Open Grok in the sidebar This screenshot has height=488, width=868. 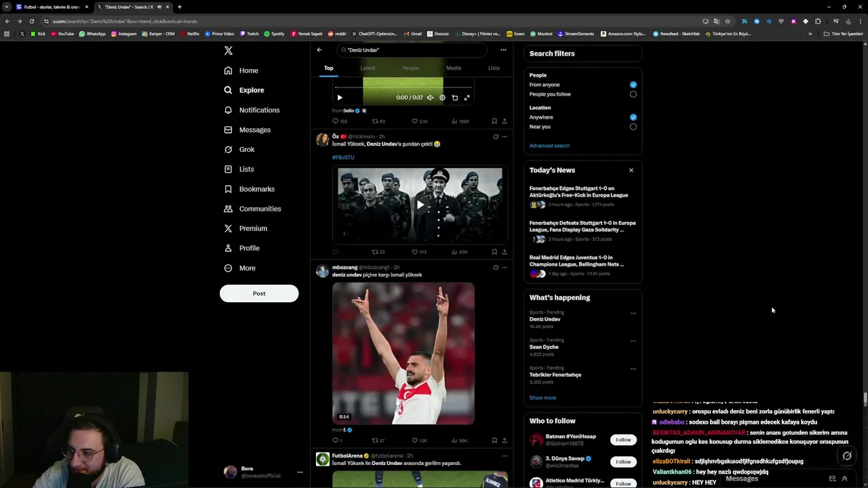coord(239,149)
